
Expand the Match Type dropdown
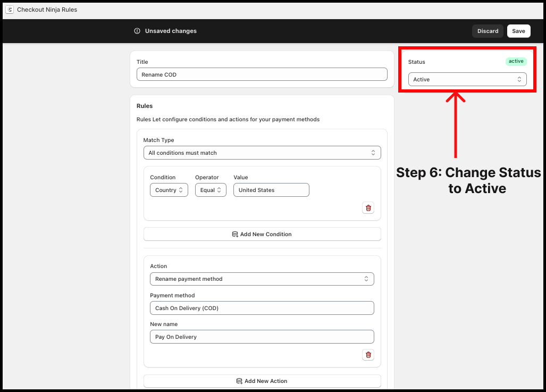click(x=262, y=153)
